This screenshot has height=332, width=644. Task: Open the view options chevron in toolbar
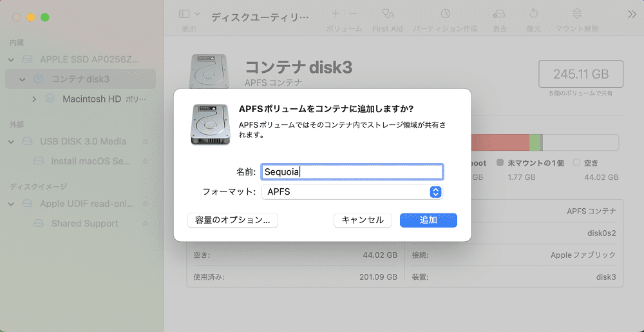pyautogui.click(x=197, y=14)
